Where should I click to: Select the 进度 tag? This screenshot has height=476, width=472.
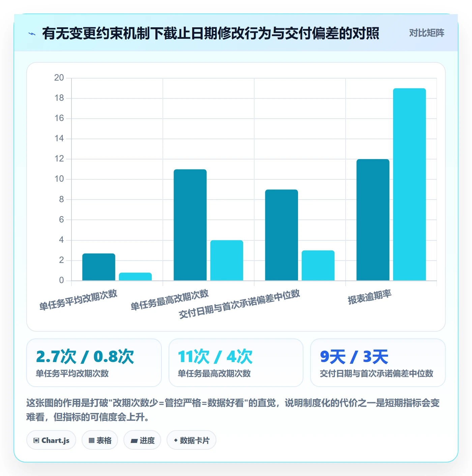(142, 440)
